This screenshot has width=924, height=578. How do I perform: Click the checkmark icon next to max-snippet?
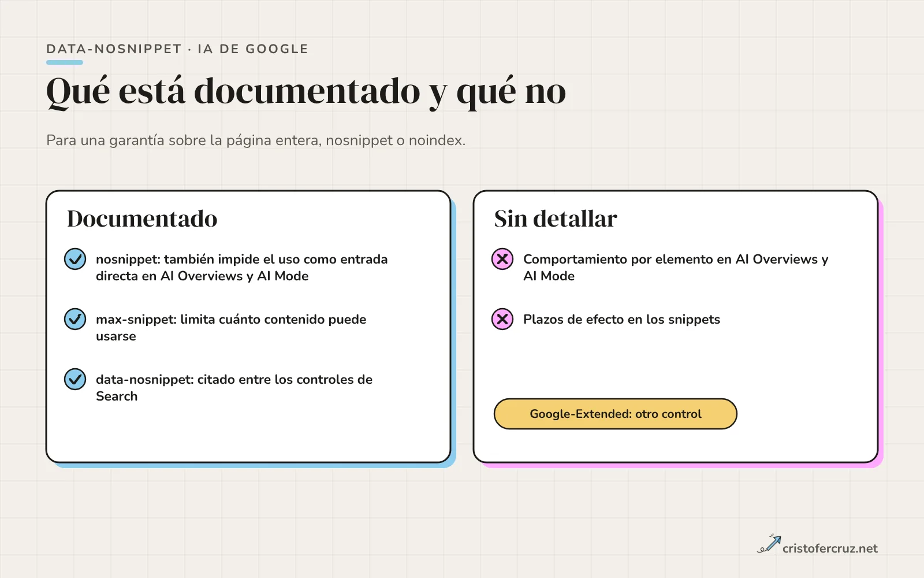click(75, 319)
